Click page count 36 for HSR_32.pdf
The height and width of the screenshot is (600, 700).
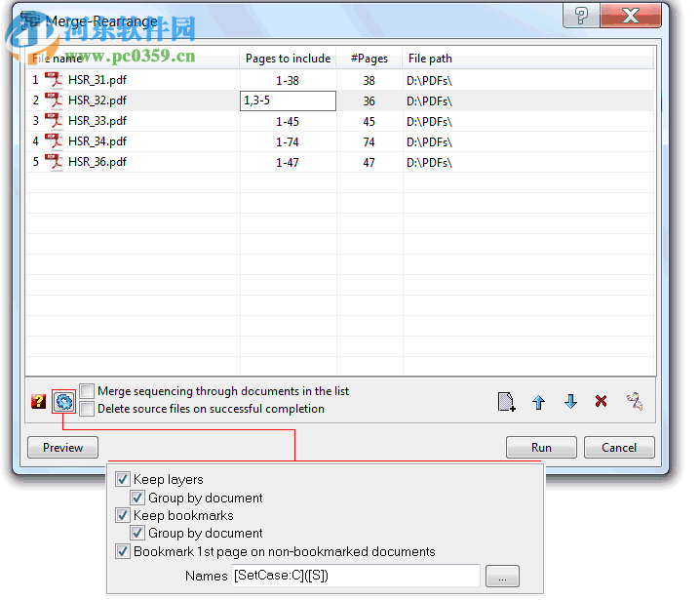(369, 100)
